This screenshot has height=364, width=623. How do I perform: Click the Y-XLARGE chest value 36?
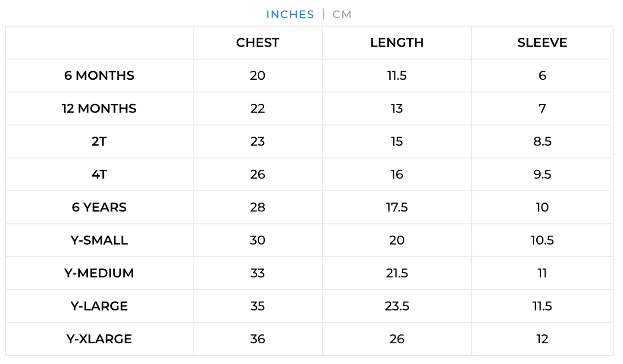click(x=258, y=339)
